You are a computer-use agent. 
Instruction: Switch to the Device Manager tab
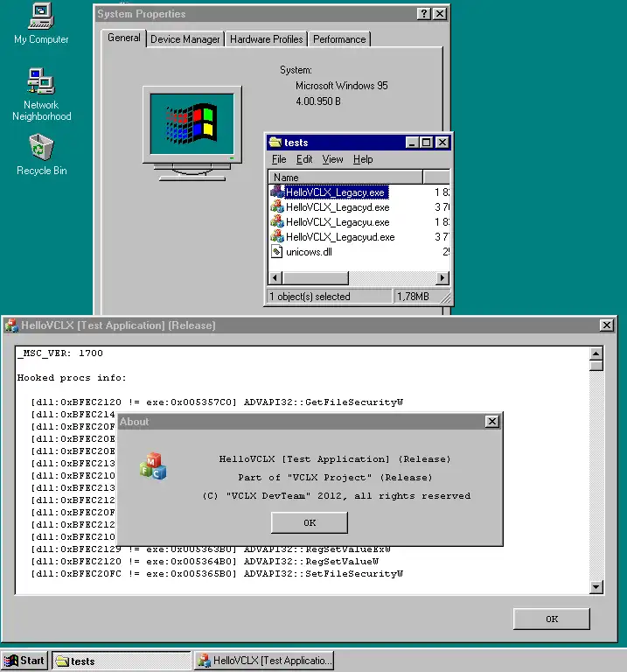pyautogui.click(x=185, y=39)
